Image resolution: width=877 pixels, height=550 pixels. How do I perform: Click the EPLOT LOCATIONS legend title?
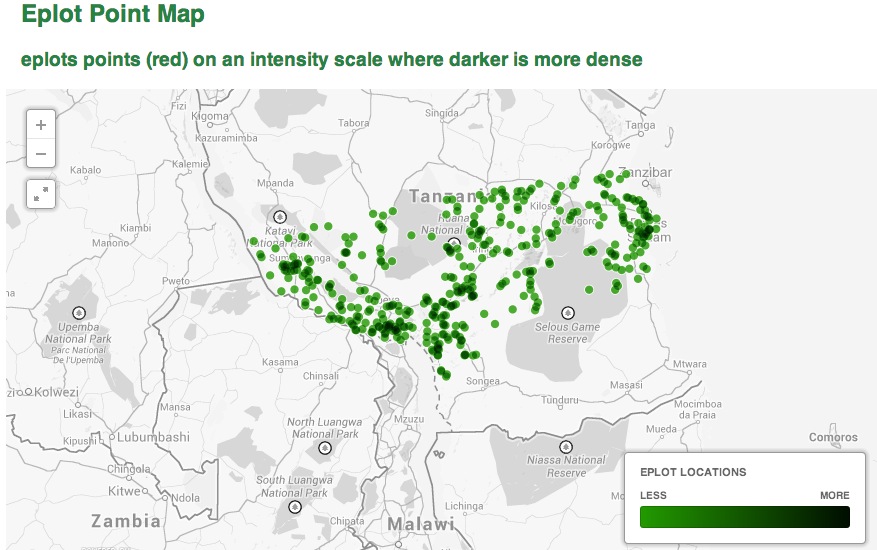693,472
